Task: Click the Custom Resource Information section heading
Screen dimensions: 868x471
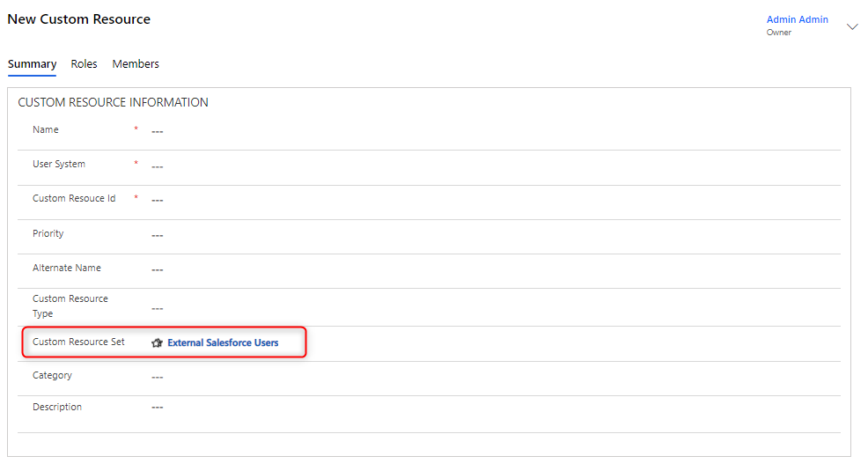Action: 113,103
